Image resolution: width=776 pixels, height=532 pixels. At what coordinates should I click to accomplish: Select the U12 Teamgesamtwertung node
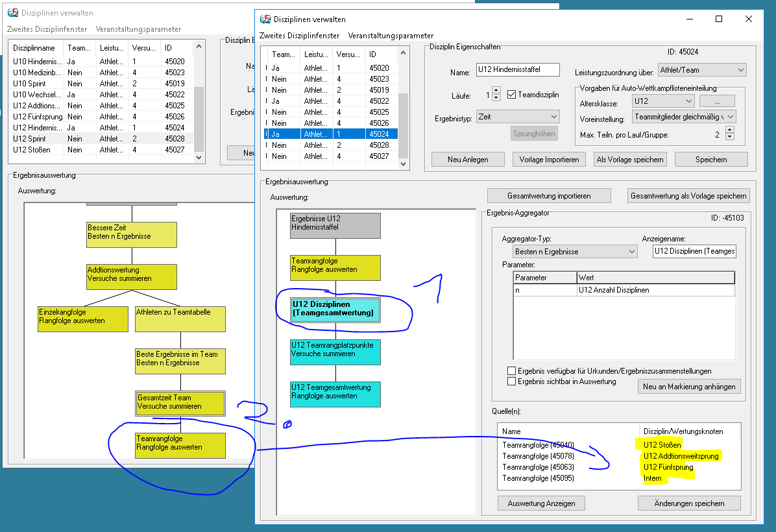335,394
